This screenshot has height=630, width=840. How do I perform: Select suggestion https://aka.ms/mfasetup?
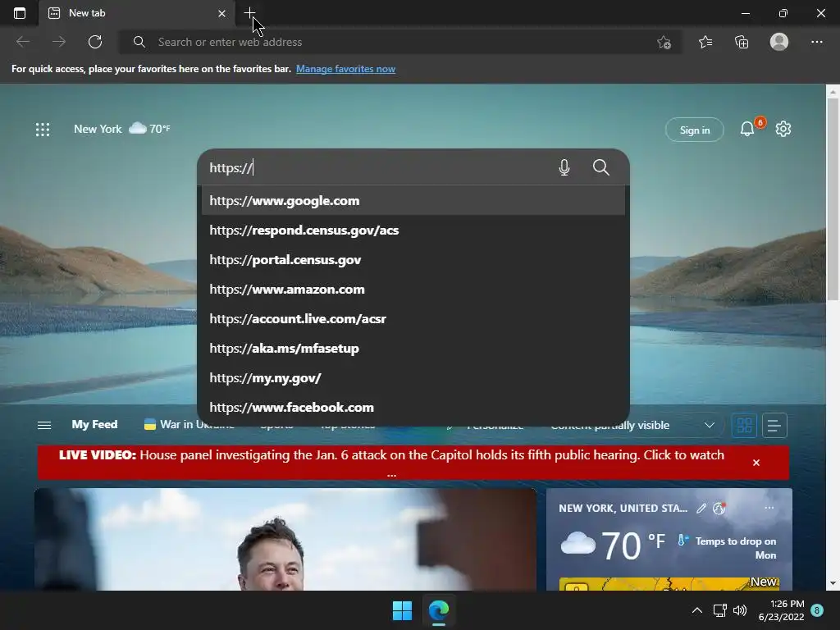click(413, 348)
